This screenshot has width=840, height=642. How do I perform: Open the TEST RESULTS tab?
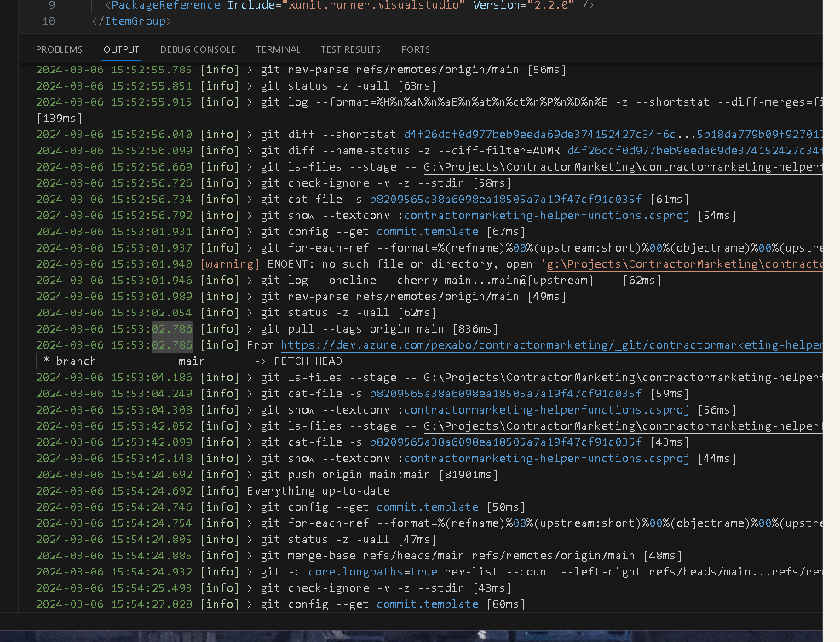(x=350, y=49)
